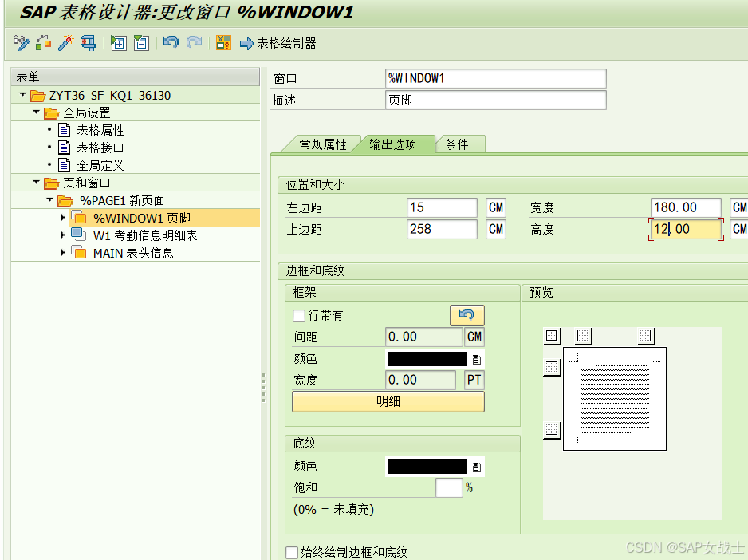Click the expand subtree toolbar icon
The height and width of the screenshot is (560, 748).
[118, 43]
